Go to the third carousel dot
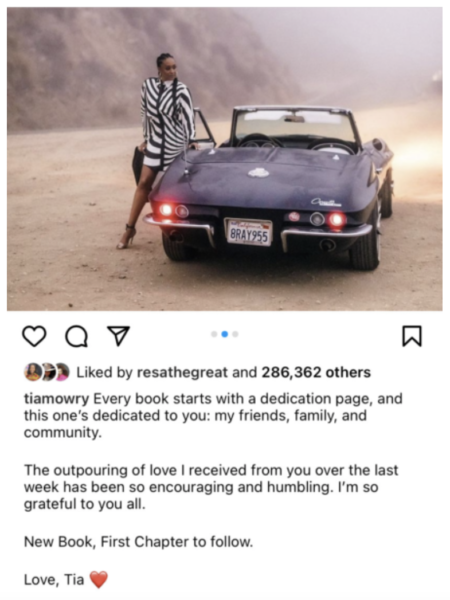This screenshot has width=450, height=600. (235, 334)
